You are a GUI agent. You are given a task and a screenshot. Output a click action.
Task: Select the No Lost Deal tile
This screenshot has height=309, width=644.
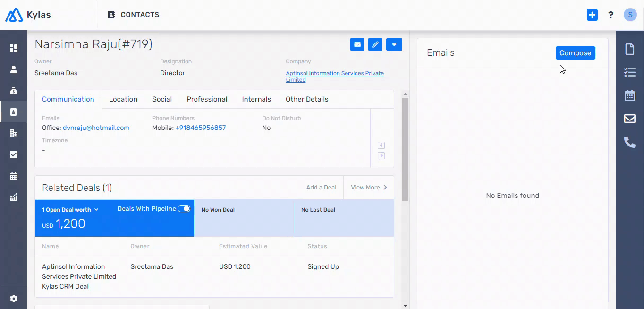[x=344, y=218]
